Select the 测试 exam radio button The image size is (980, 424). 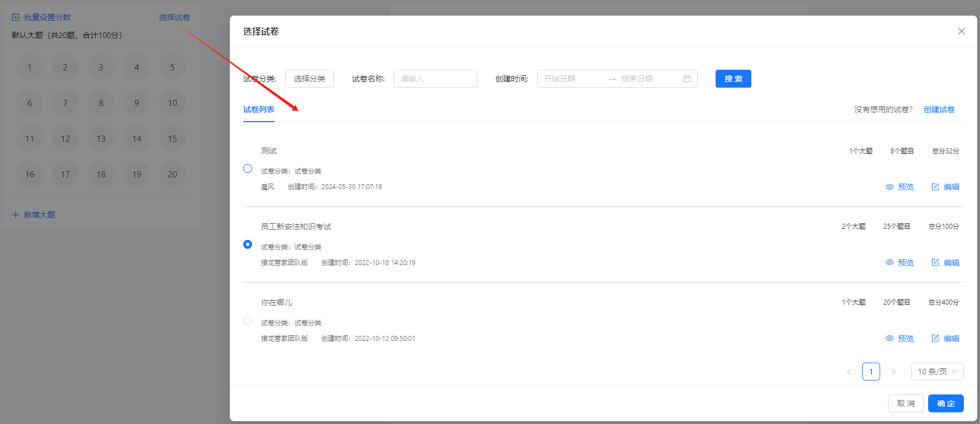point(248,168)
